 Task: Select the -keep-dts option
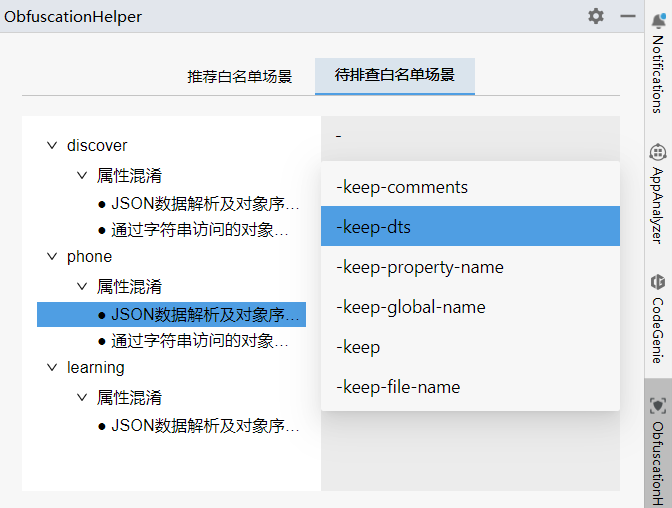coord(375,227)
